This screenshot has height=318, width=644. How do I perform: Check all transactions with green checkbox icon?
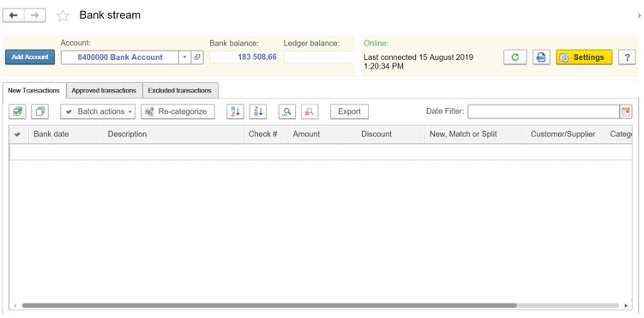coord(17,111)
